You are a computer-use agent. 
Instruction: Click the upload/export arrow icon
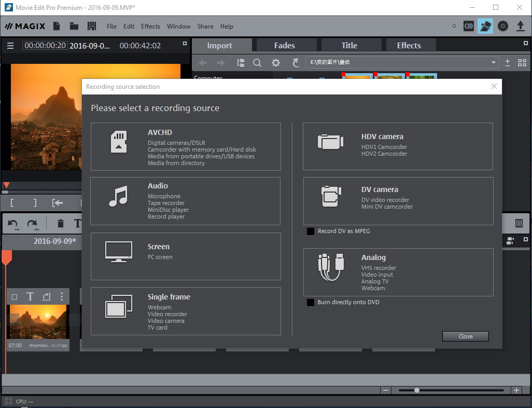point(521,26)
